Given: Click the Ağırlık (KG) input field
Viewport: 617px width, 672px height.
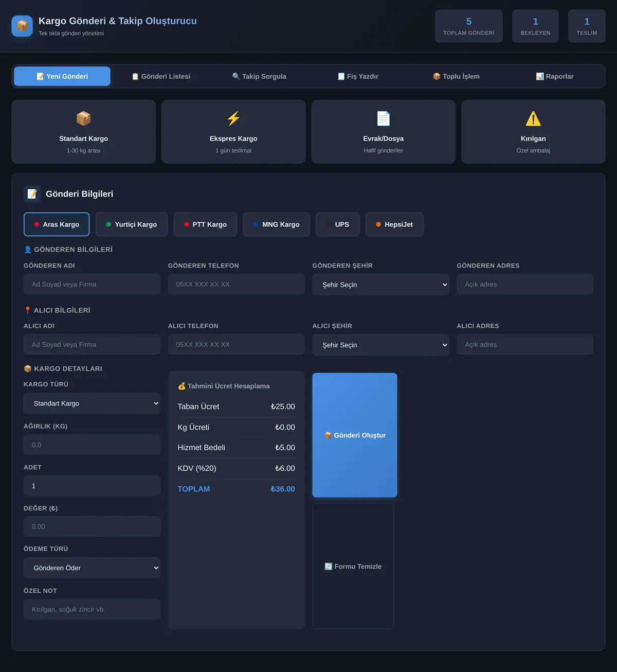Looking at the screenshot, I should coord(92,445).
